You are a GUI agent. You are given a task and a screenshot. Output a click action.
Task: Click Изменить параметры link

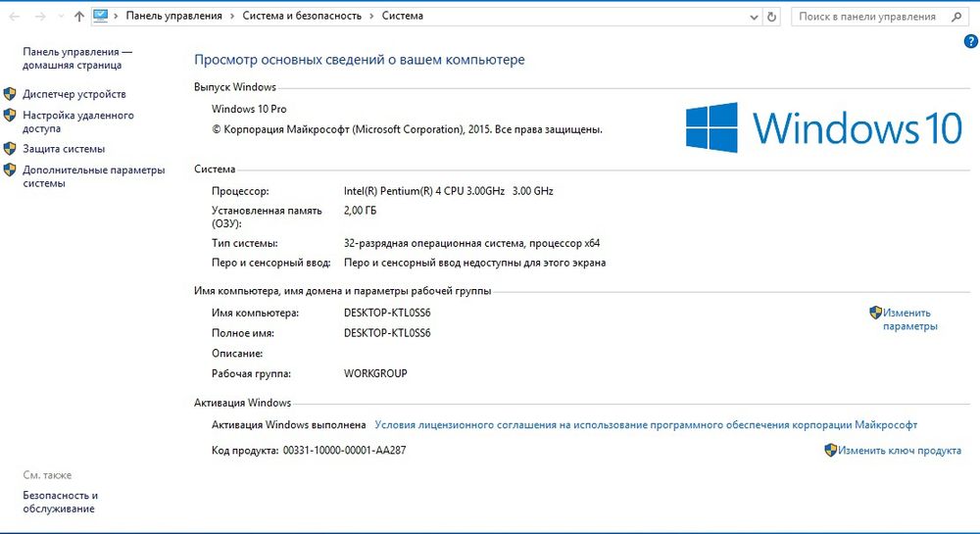coord(910,319)
